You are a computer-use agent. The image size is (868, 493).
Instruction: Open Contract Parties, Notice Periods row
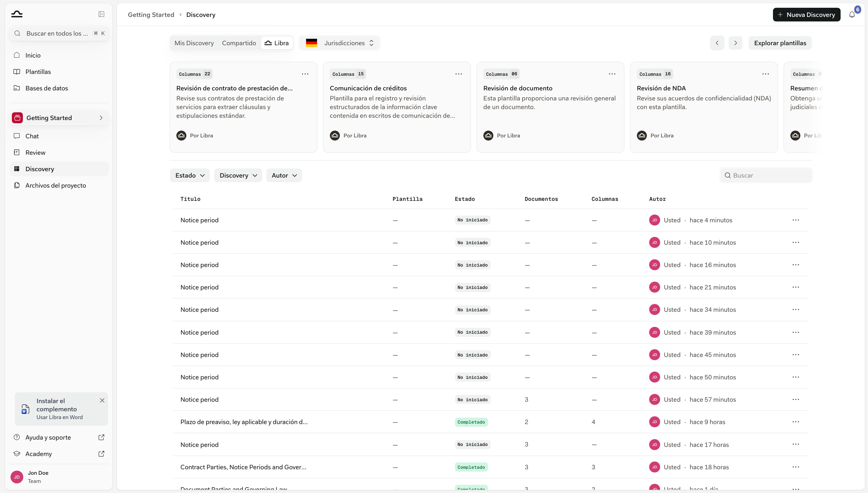coord(491,467)
